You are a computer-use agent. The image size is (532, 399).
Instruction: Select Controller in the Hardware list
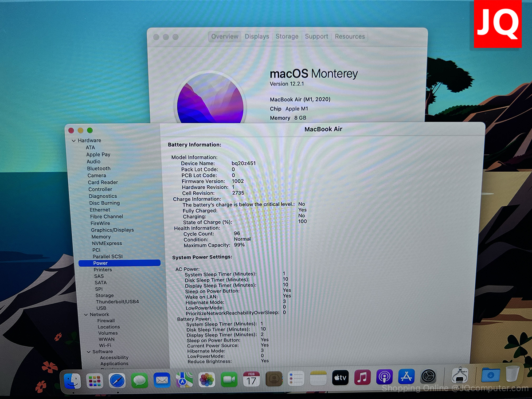100,189
